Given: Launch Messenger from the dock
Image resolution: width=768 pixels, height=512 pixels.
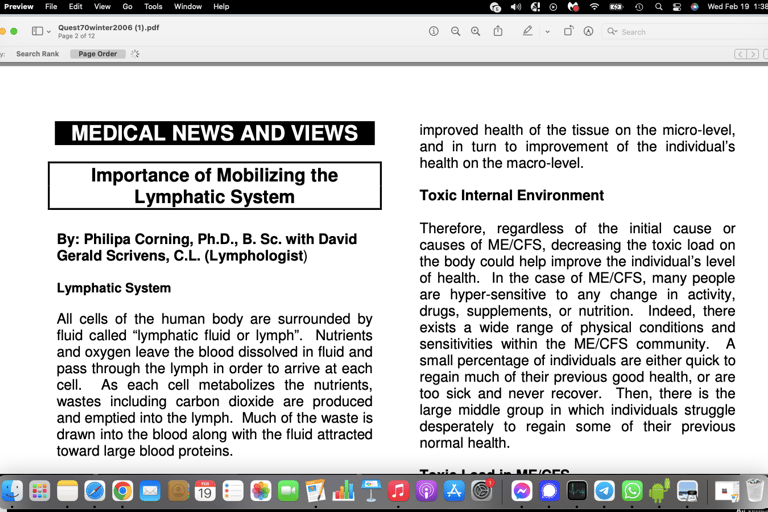Looking at the screenshot, I should click(522, 491).
